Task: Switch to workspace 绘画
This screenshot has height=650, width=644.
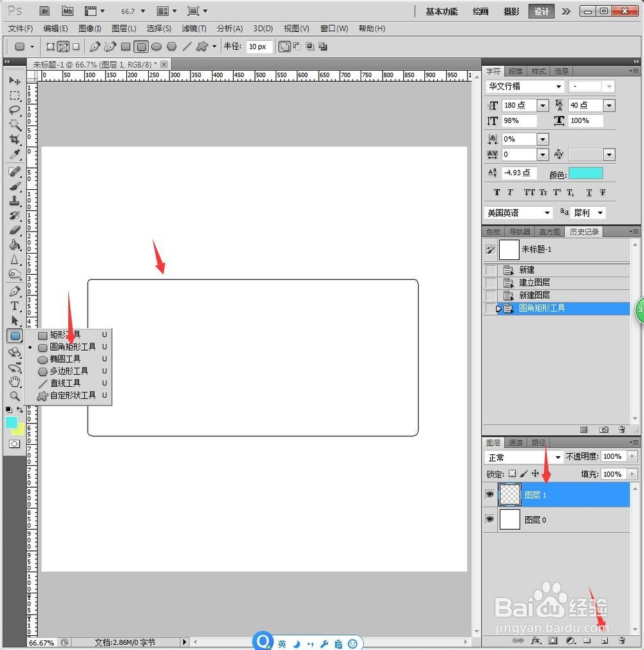Action: coord(480,12)
